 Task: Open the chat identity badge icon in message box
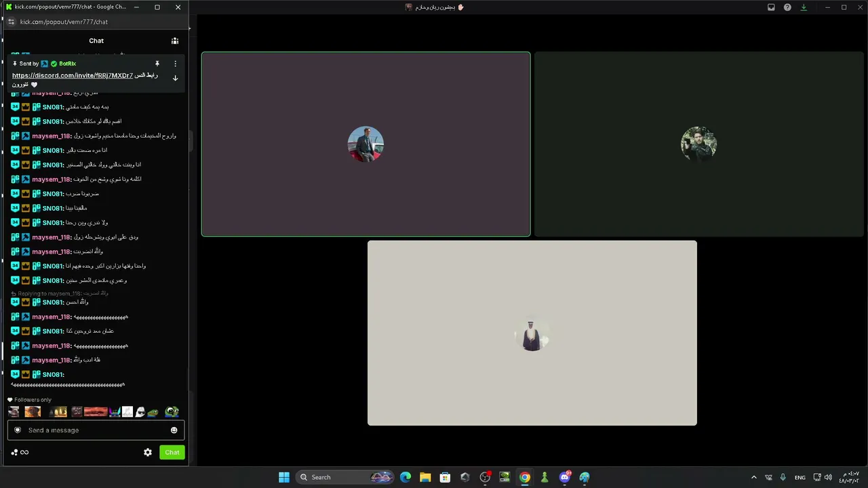tap(18, 430)
